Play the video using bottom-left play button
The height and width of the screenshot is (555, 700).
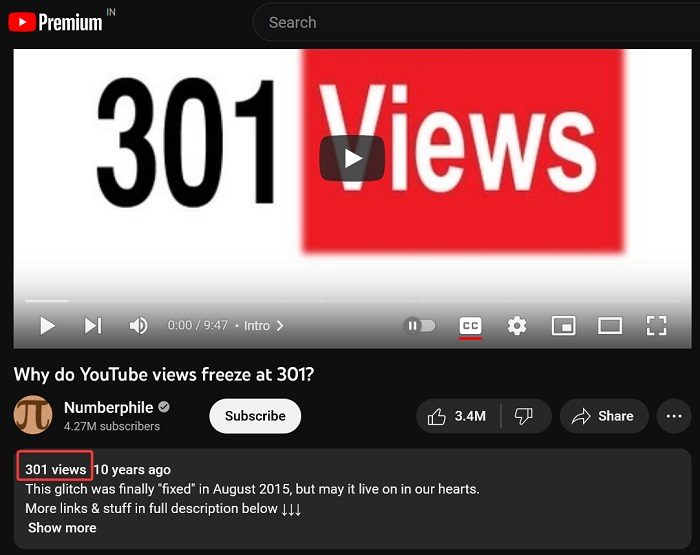pos(47,325)
